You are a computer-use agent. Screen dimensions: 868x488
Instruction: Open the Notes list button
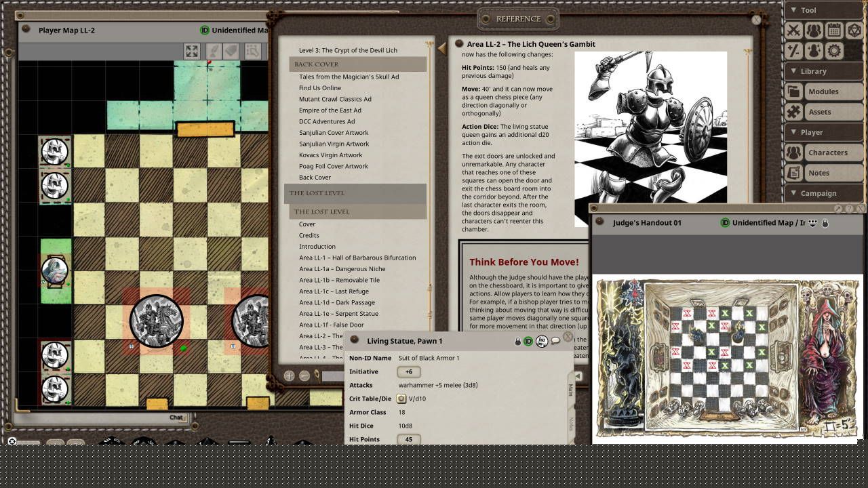(x=833, y=173)
